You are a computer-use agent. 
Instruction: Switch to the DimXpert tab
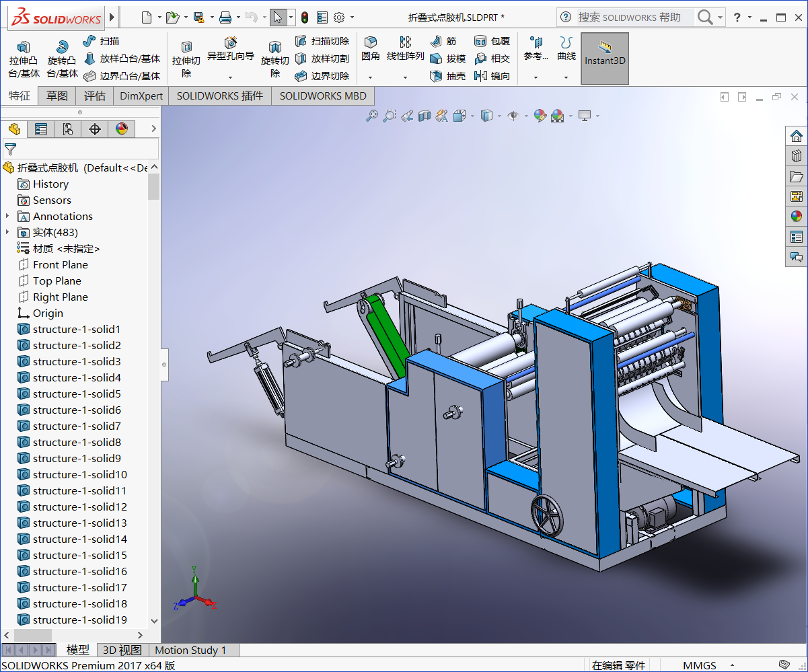[x=141, y=96]
